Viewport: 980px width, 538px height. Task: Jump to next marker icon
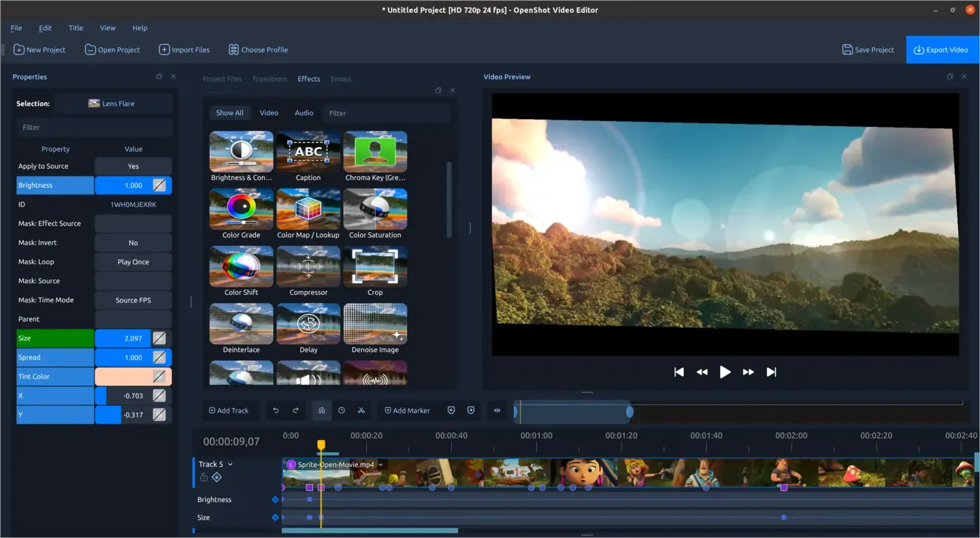471,411
